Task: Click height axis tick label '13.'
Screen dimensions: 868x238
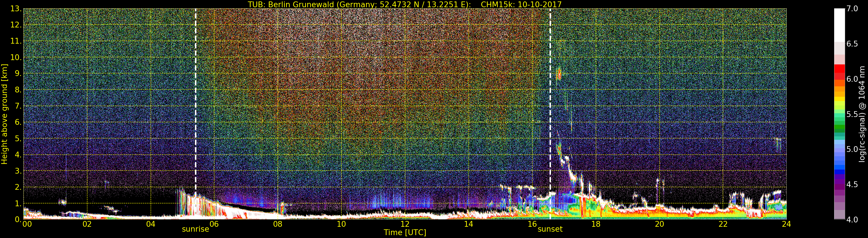Action: (x=16, y=9)
